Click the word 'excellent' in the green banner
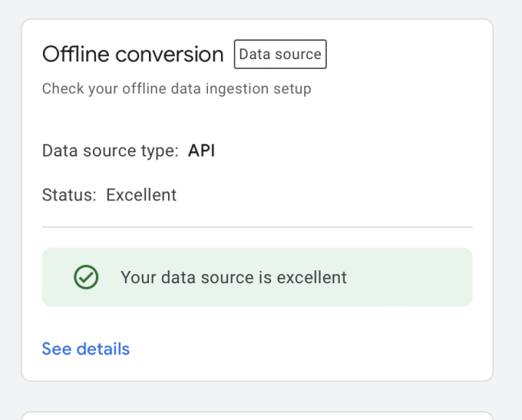Image resolution: width=522 pixels, height=420 pixels. 311,278
